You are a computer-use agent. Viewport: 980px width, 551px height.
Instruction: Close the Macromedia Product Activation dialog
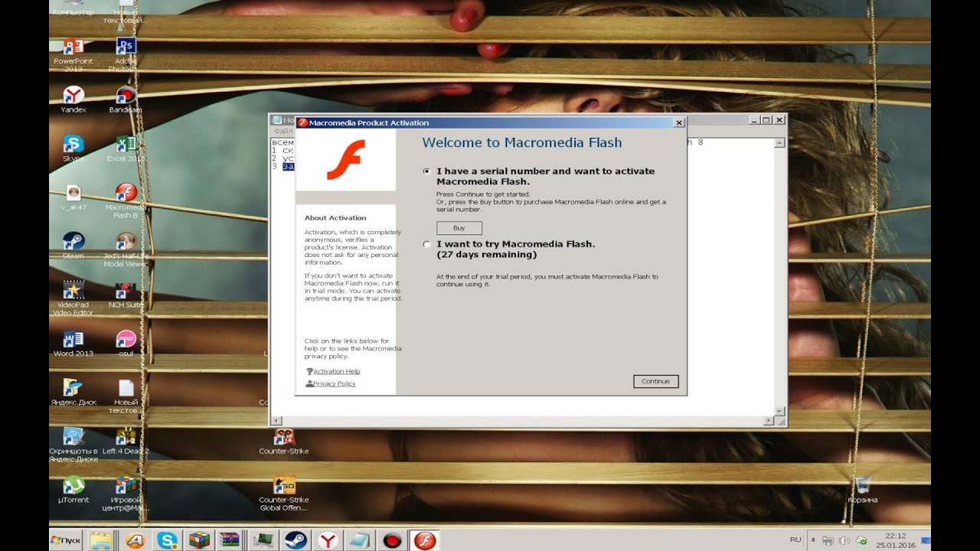[x=678, y=122]
